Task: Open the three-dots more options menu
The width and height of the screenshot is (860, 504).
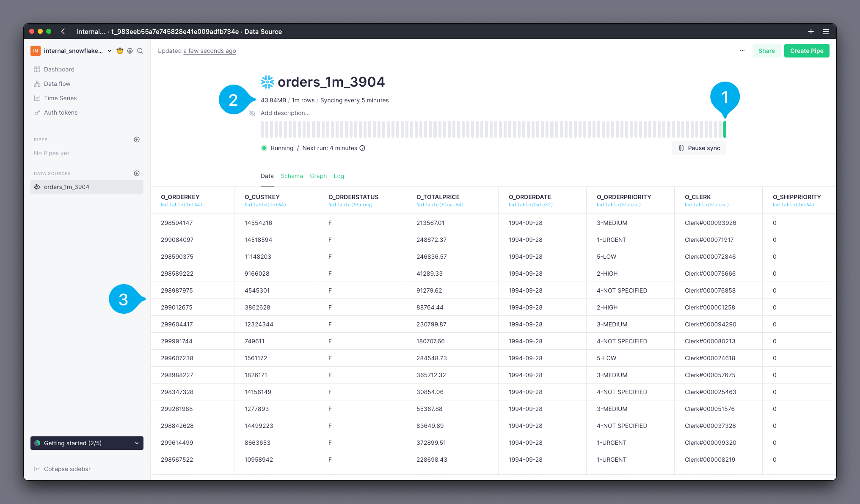Action: pos(742,51)
